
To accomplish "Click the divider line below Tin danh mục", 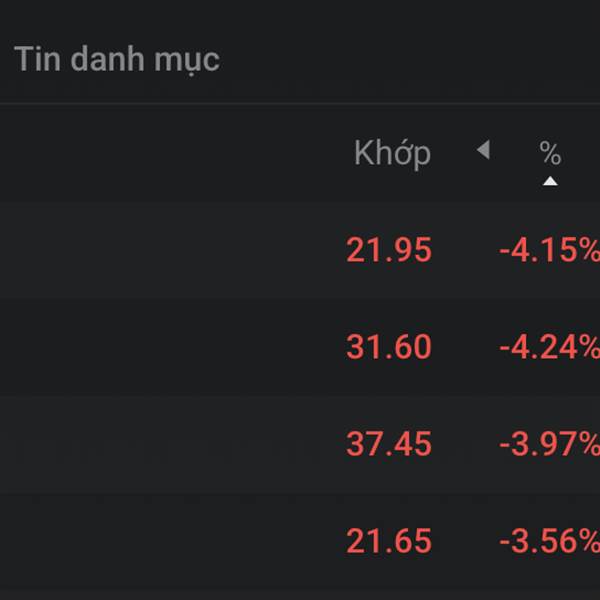I will [300, 102].
